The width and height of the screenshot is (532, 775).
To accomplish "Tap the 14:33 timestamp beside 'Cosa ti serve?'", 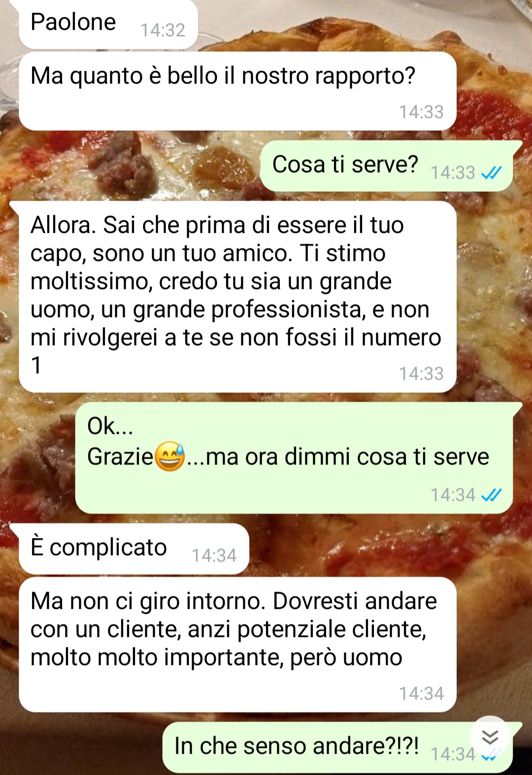I will (x=453, y=173).
